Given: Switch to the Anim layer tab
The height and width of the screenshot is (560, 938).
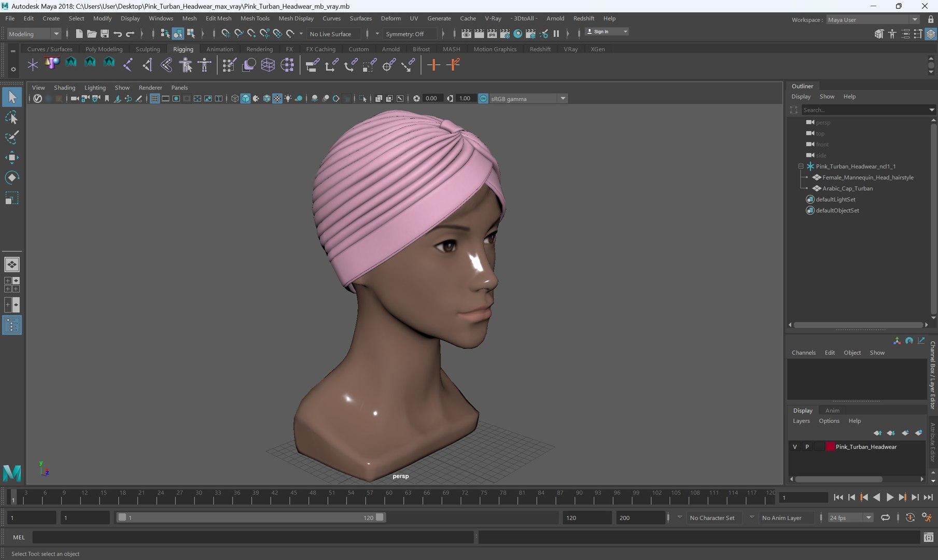Looking at the screenshot, I should [832, 410].
